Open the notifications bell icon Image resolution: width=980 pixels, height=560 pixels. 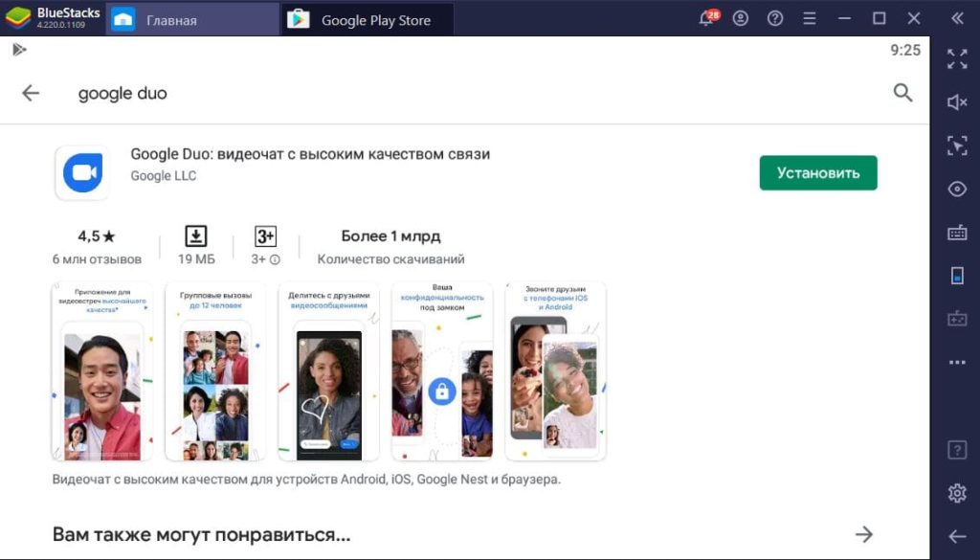(707, 17)
